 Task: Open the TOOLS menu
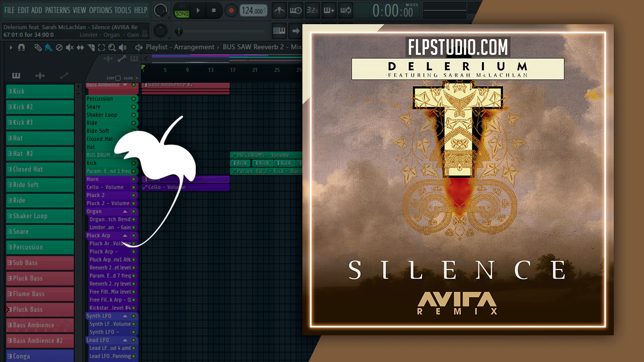click(123, 10)
